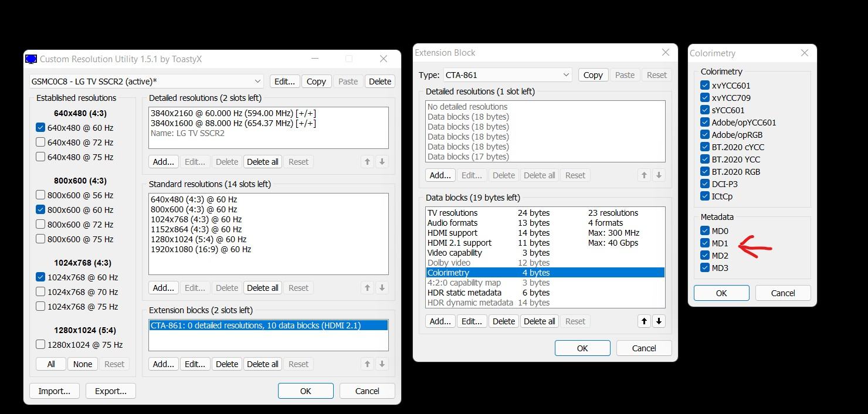Viewport: 868px width, 414px height.
Task: Select the Audio formats data block row
Action: [x=545, y=223]
